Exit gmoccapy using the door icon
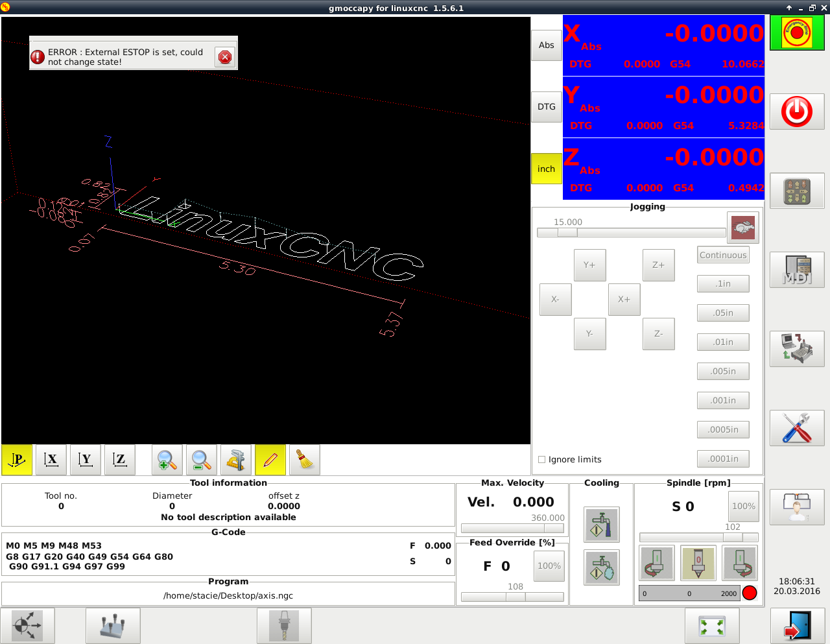This screenshot has height=644, width=830. click(798, 626)
